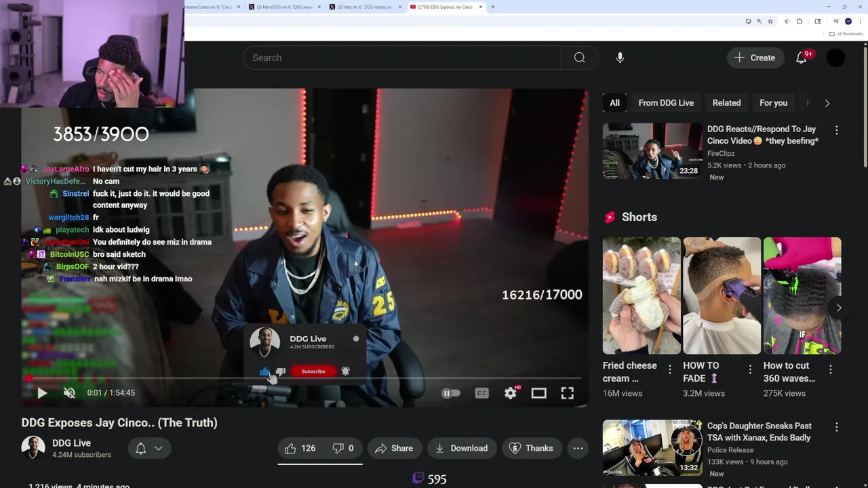Open options for Fried cheese cream short

669,369
